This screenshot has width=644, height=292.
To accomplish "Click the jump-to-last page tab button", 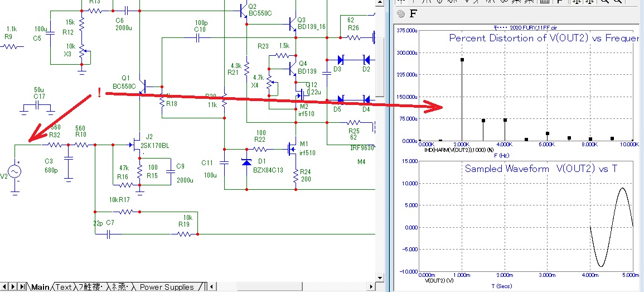I will click(x=23, y=286).
